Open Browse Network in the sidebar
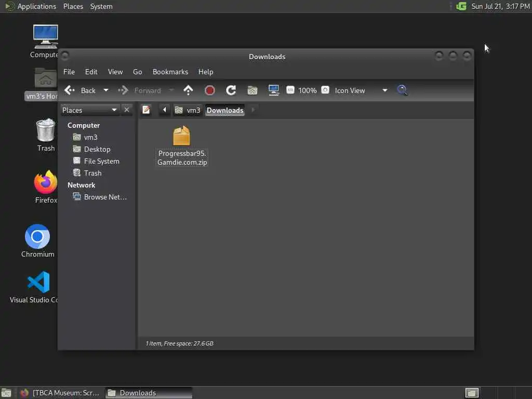The image size is (532, 399). [x=100, y=197]
